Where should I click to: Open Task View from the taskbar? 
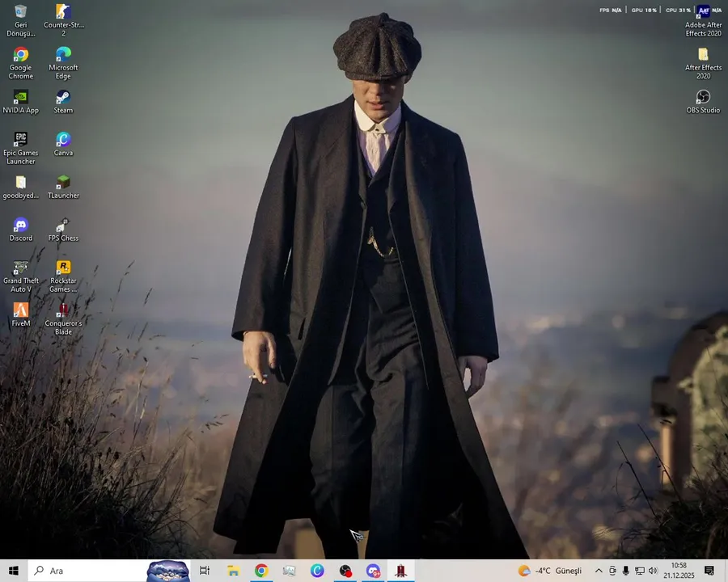pyautogui.click(x=205, y=571)
